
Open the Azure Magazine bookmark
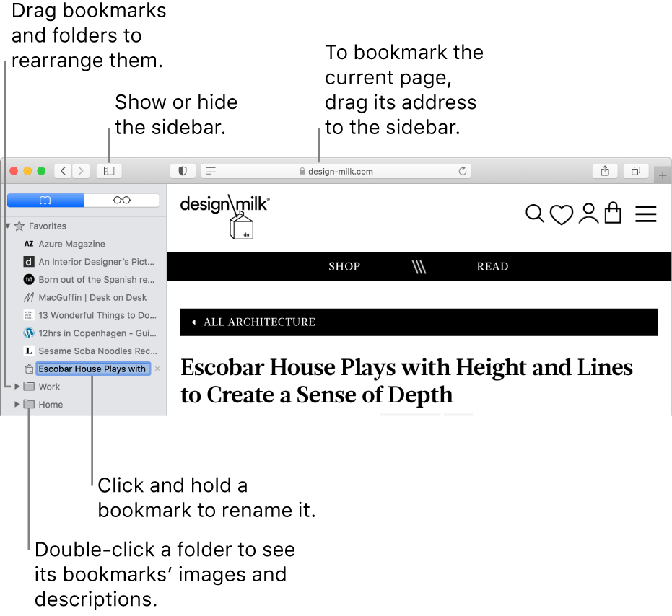pos(71,244)
